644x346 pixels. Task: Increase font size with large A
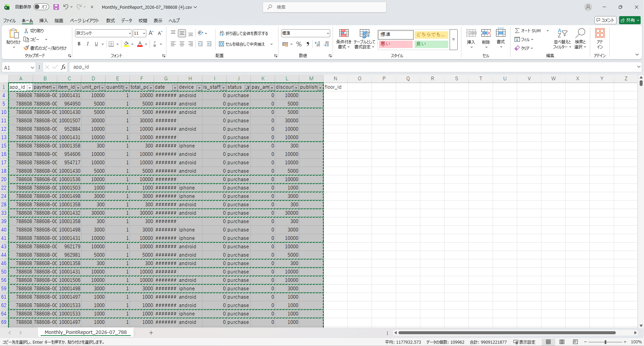coord(151,33)
